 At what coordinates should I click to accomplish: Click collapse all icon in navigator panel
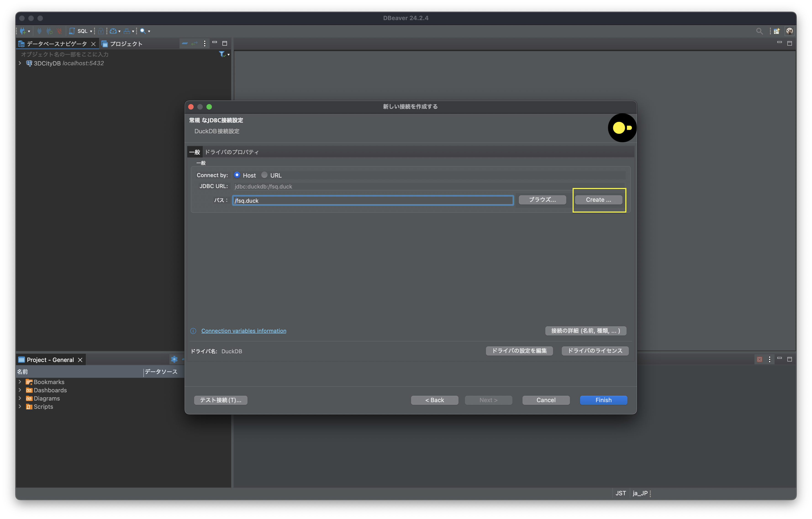click(185, 43)
